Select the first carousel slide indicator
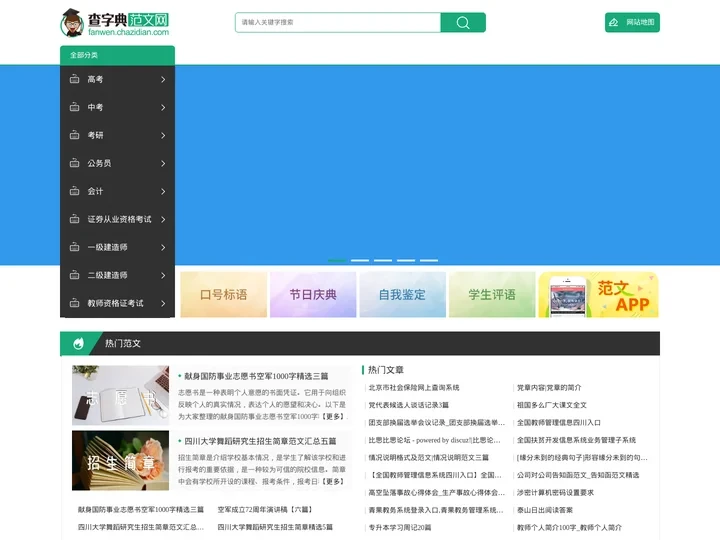 click(x=337, y=260)
